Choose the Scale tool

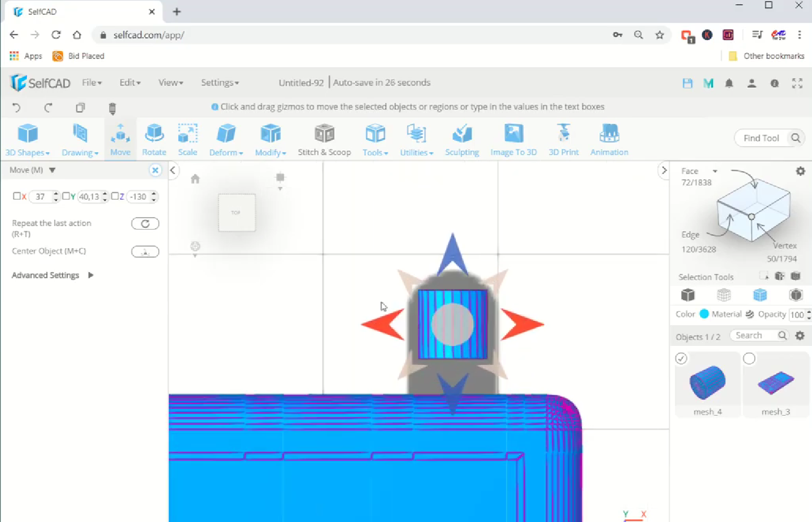(x=188, y=139)
